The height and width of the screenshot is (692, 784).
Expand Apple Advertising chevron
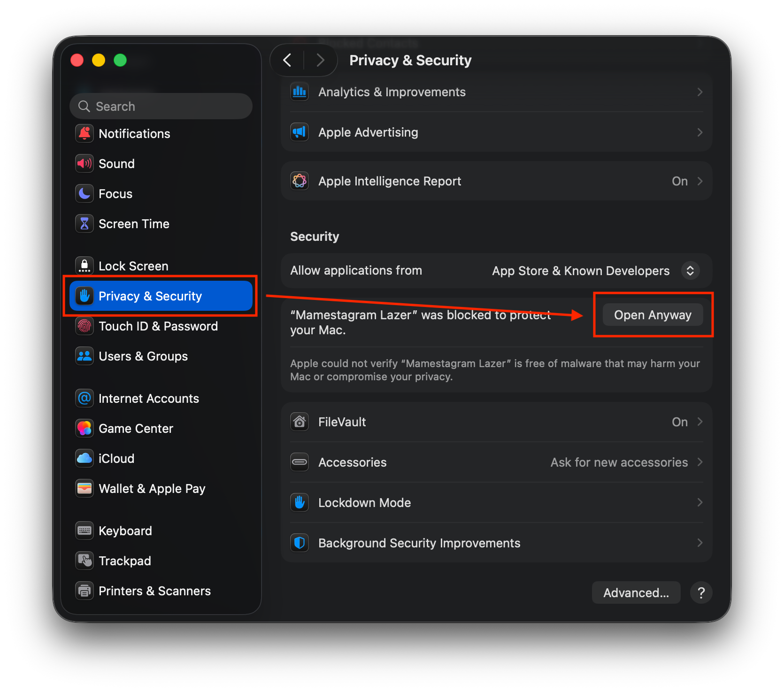[700, 132]
